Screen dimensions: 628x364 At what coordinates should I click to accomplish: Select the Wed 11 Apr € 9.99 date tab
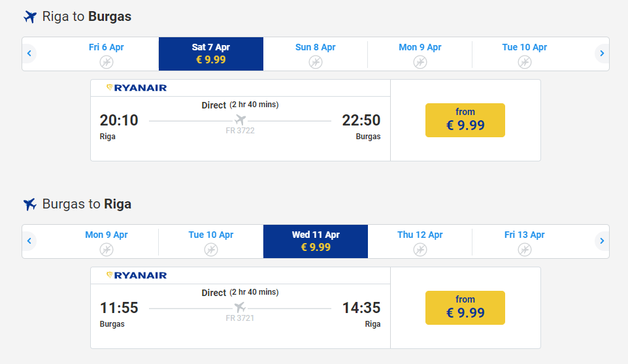(x=316, y=241)
